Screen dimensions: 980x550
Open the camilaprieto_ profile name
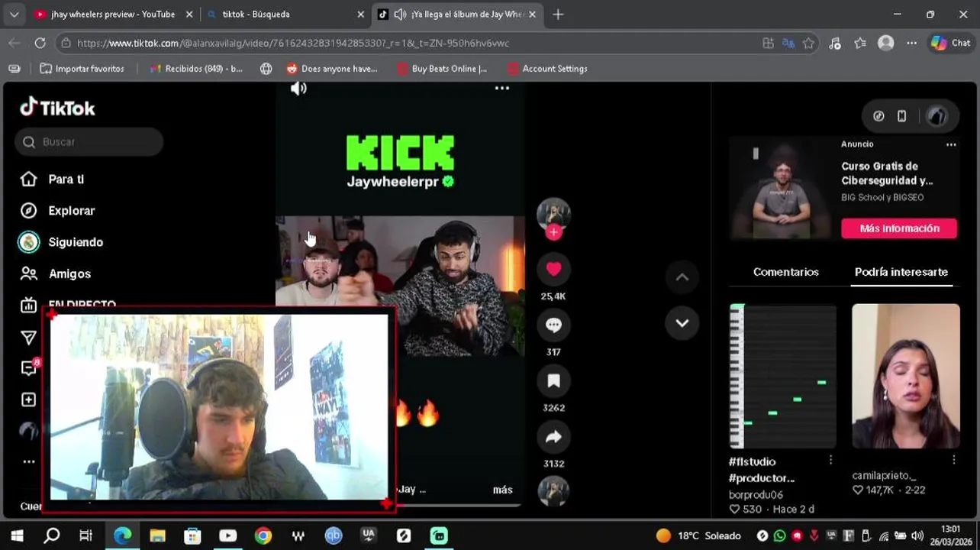coord(884,475)
